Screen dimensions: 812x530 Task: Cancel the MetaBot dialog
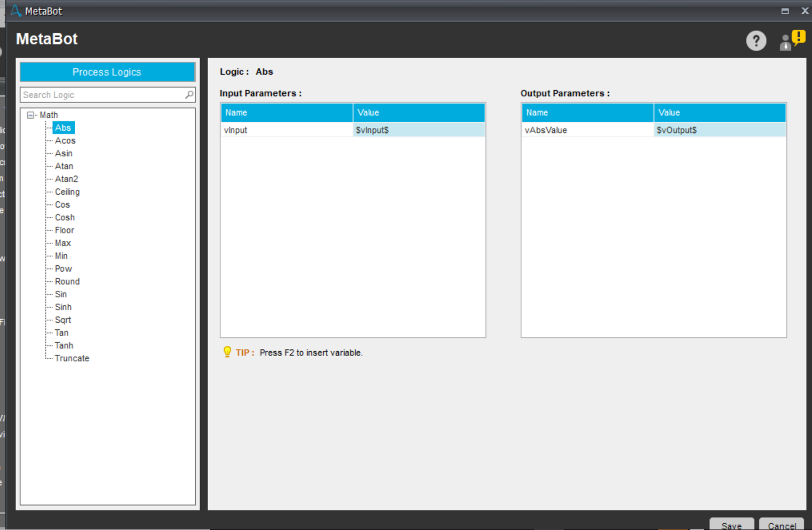[782, 525]
